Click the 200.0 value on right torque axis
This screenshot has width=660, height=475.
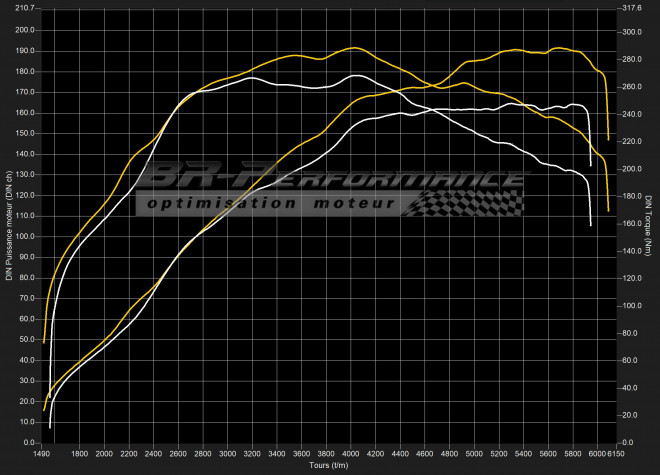click(x=632, y=169)
